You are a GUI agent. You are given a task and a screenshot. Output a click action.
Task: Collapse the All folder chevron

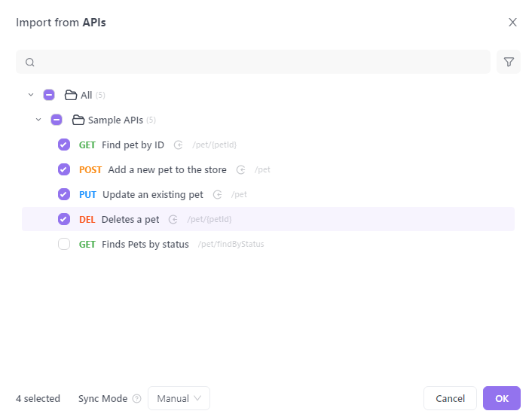(x=31, y=95)
